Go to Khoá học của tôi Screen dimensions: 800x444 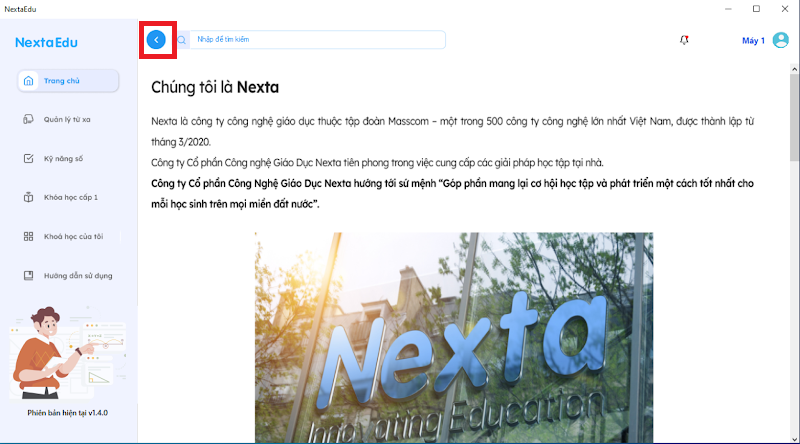73,236
